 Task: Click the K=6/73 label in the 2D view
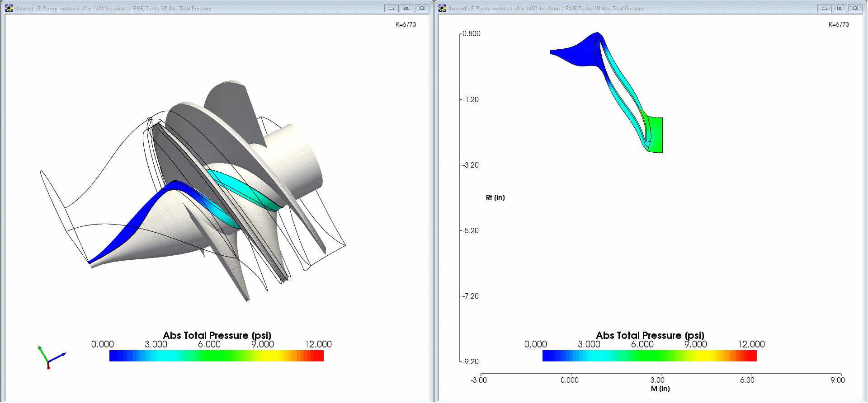[x=839, y=24]
